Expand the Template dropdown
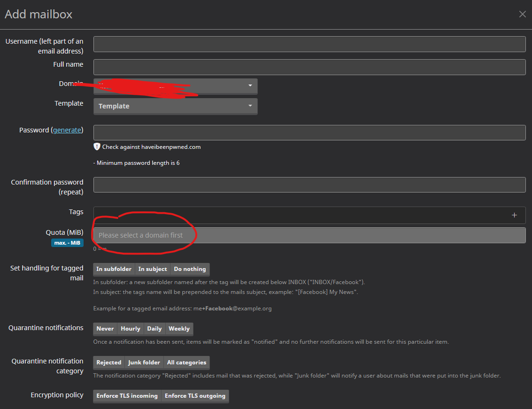Screen dimensions: 532x409 [x=175, y=106]
